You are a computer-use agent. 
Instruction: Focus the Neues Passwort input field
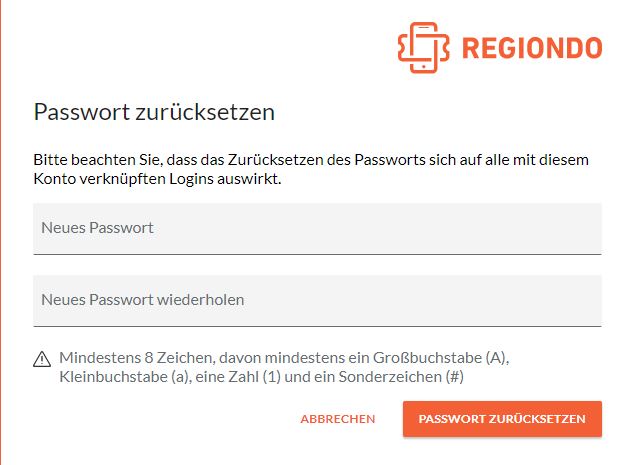click(x=317, y=229)
